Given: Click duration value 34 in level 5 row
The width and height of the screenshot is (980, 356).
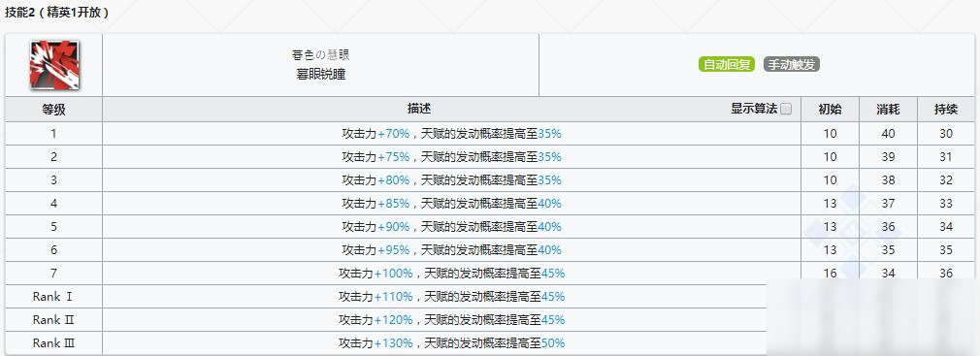Looking at the screenshot, I should click(946, 227).
